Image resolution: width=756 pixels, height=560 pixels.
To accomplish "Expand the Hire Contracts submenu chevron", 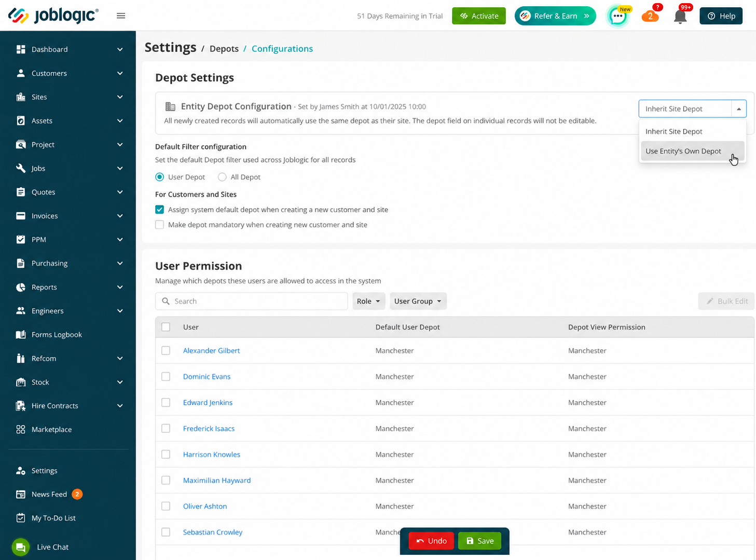I will (x=120, y=406).
